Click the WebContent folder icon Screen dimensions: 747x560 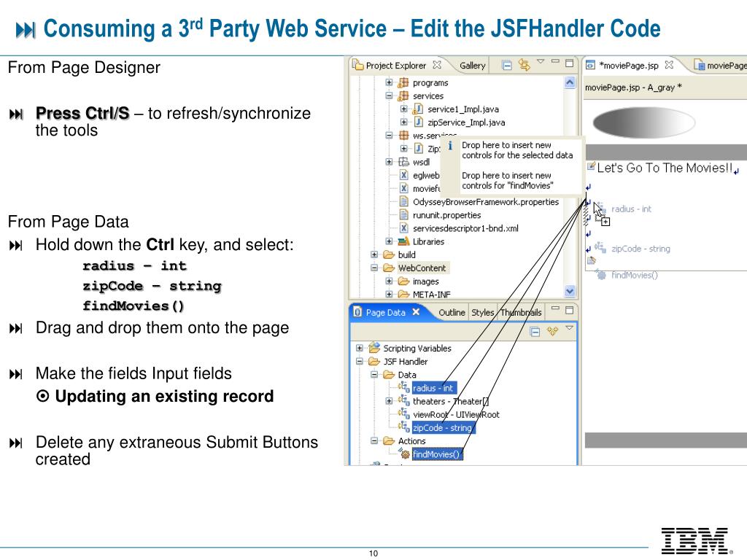coord(389,268)
